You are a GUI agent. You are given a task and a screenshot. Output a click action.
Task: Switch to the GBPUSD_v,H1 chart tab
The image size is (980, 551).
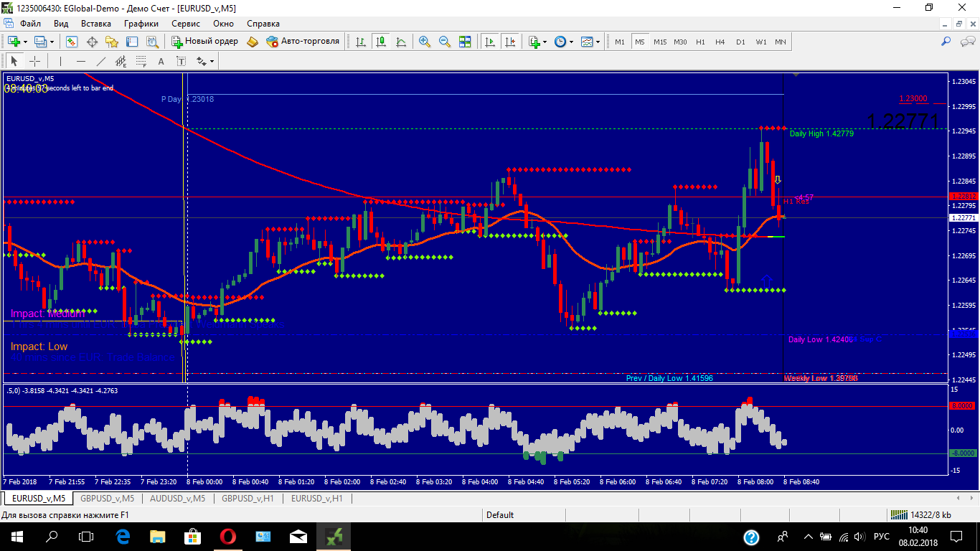tap(248, 498)
